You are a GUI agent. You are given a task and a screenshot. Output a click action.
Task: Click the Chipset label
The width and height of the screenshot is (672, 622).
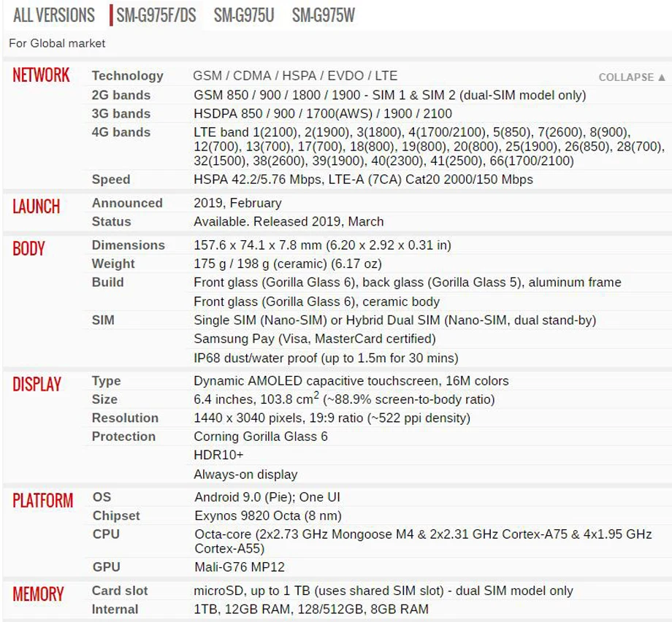pos(117,515)
